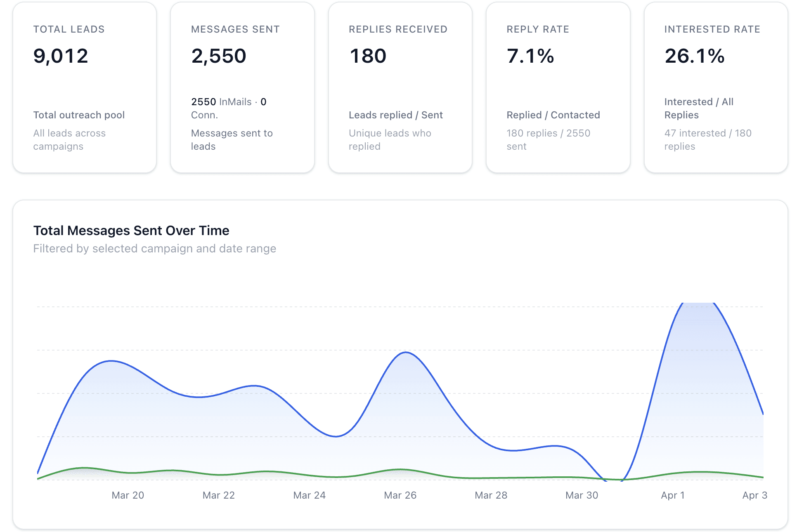Click 'Leads replied / Sent' label
Viewport: 804px width, 532px height.
395,115
